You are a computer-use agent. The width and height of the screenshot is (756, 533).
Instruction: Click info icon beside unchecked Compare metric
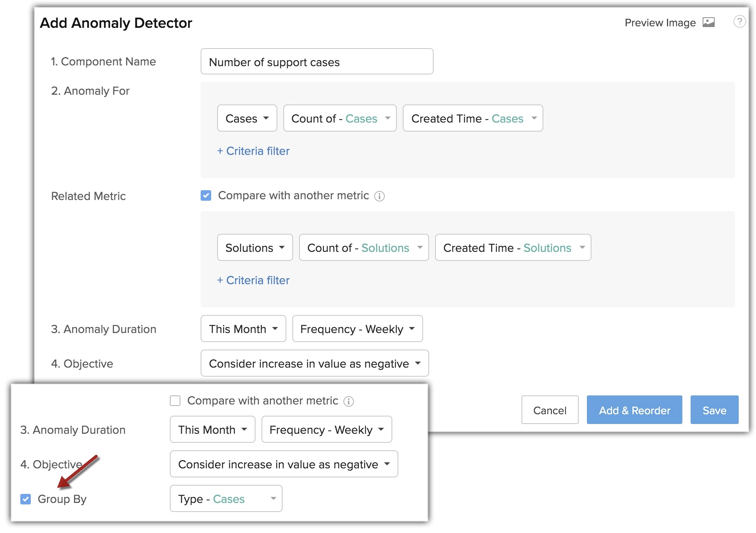click(349, 401)
